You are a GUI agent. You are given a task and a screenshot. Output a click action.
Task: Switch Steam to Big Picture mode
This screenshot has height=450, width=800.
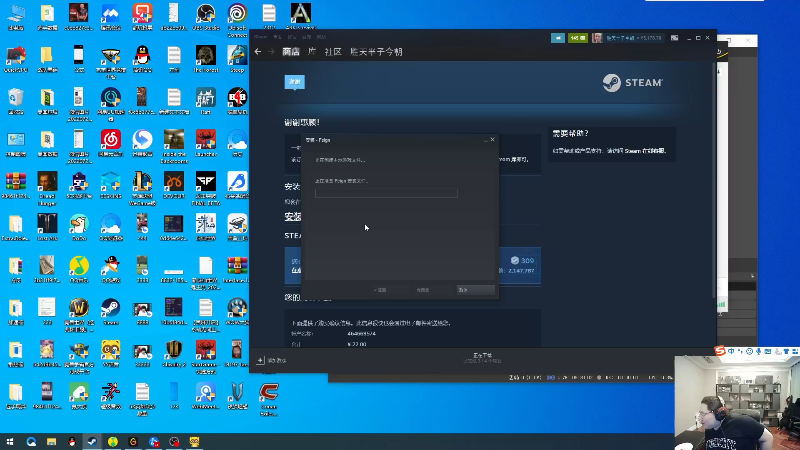pos(674,38)
